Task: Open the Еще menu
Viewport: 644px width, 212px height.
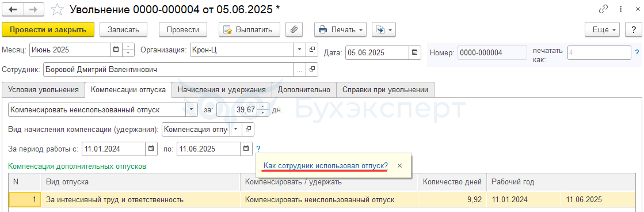Action: 603,29
